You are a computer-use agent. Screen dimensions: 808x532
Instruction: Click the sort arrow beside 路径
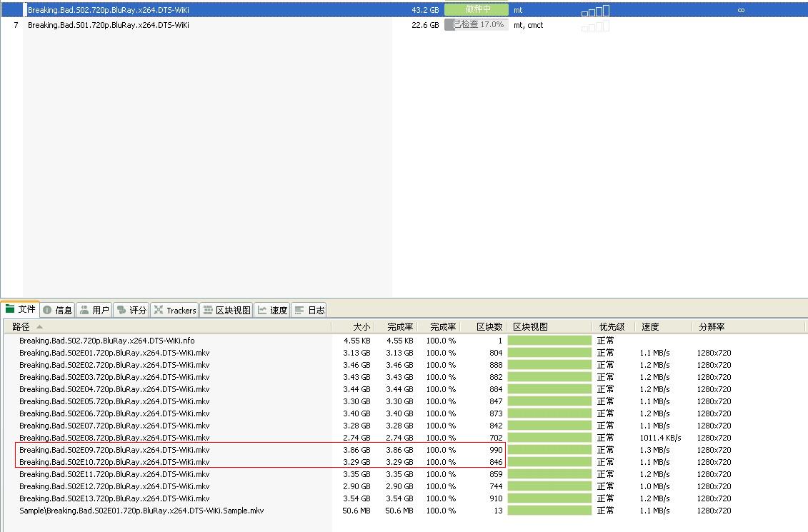[40, 326]
